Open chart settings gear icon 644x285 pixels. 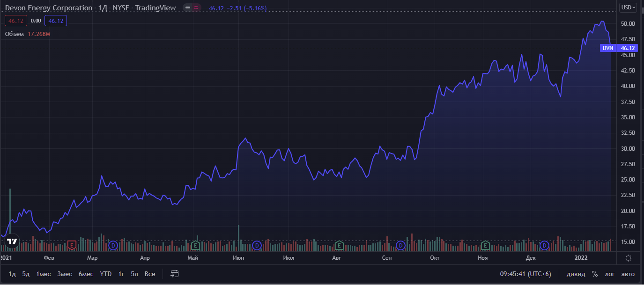[x=628, y=258]
